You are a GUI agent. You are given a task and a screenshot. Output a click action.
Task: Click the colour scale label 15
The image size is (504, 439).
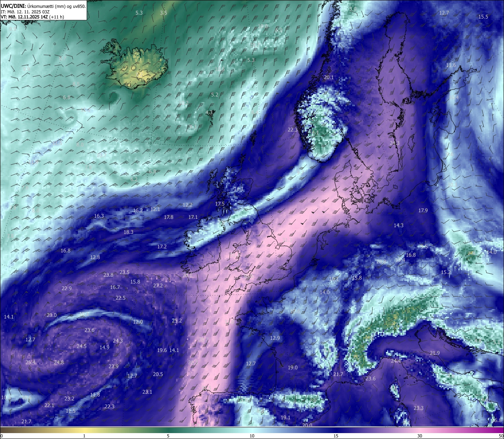coord(336,436)
